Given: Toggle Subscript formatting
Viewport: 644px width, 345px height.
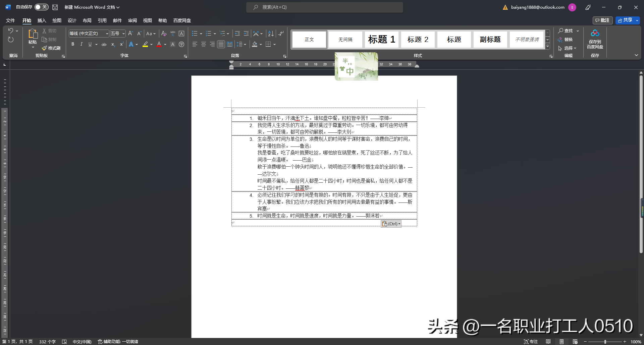Looking at the screenshot, I should point(113,44).
